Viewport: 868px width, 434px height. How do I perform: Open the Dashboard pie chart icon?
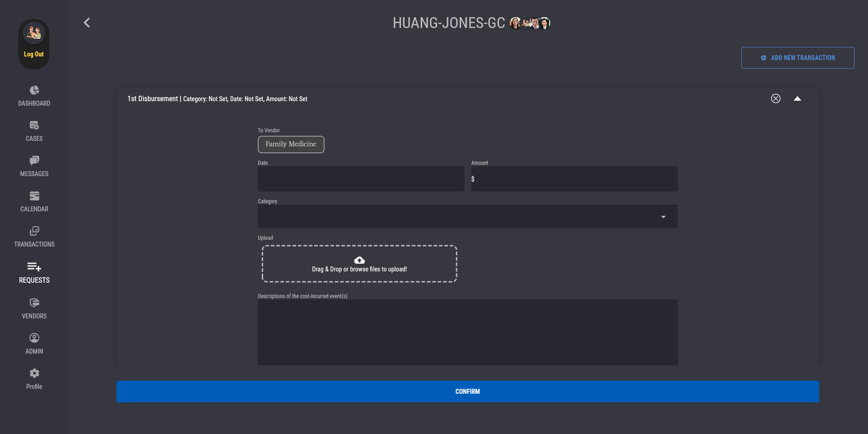34,90
